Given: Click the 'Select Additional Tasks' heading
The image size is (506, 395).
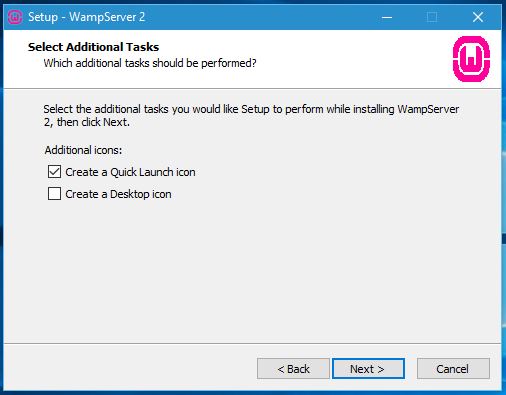Looking at the screenshot, I should 94,47.
